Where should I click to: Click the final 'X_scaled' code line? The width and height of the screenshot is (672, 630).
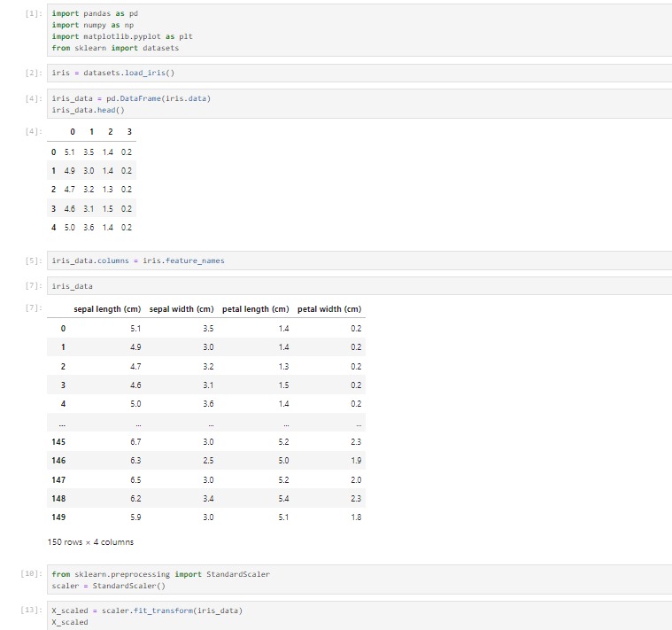pyautogui.click(x=70, y=622)
